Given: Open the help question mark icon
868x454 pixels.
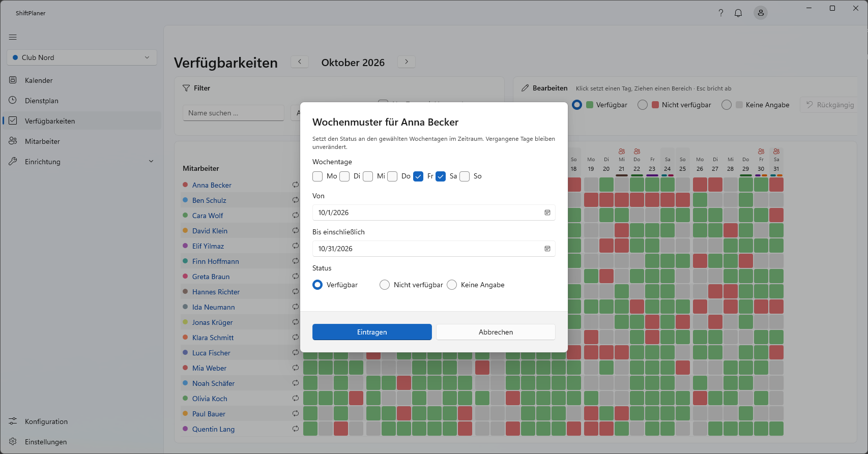Looking at the screenshot, I should [x=720, y=13].
